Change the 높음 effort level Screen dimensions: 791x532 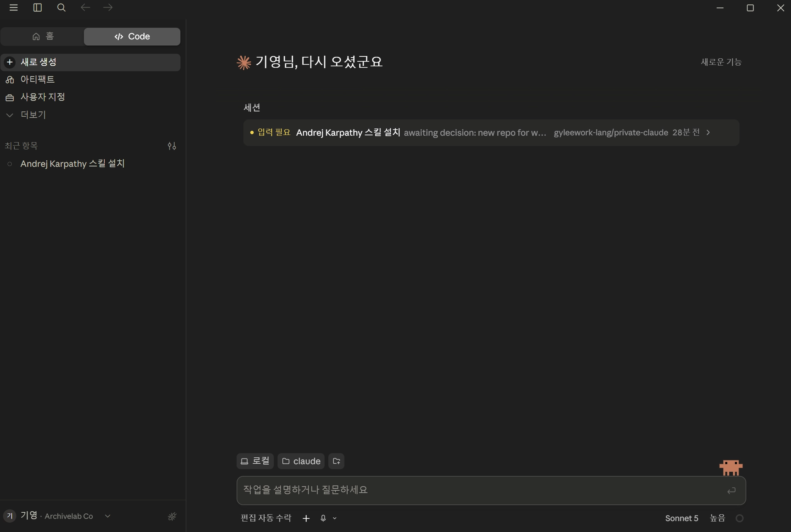click(x=717, y=518)
